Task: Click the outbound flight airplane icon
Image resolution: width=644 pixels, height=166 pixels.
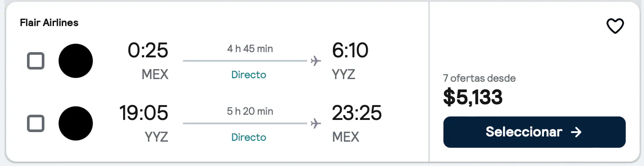Action: click(316, 61)
